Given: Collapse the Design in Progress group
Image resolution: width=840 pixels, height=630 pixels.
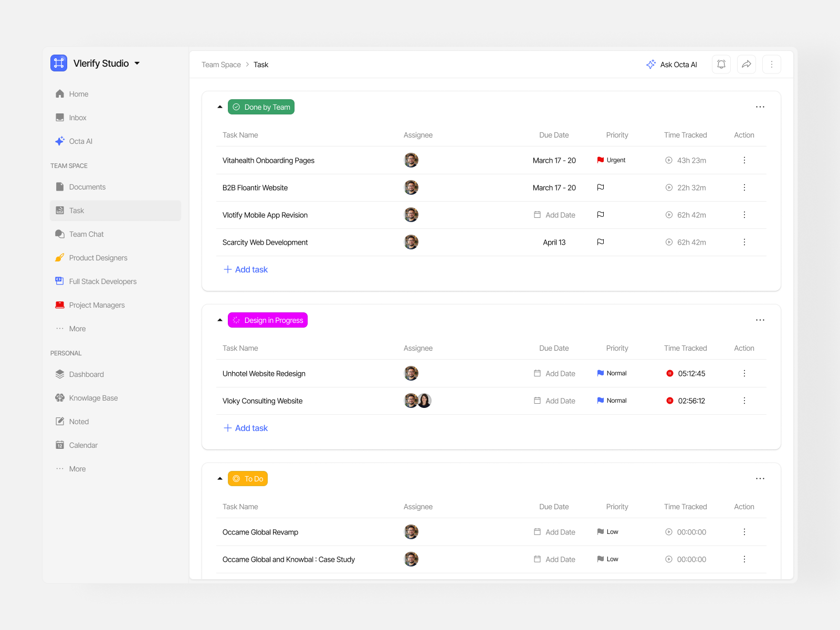Looking at the screenshot, I should point(219,319).
